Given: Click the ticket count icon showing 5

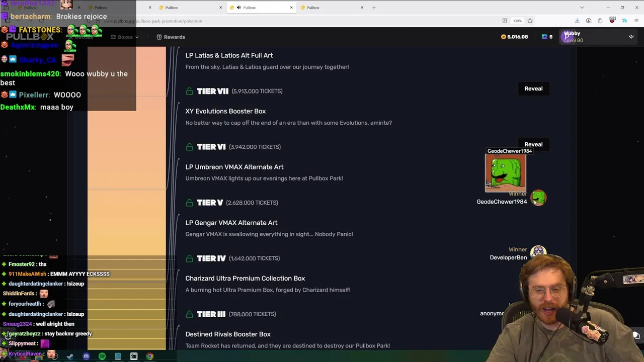Looking at the screenshot, I should (x=544, y=37).
